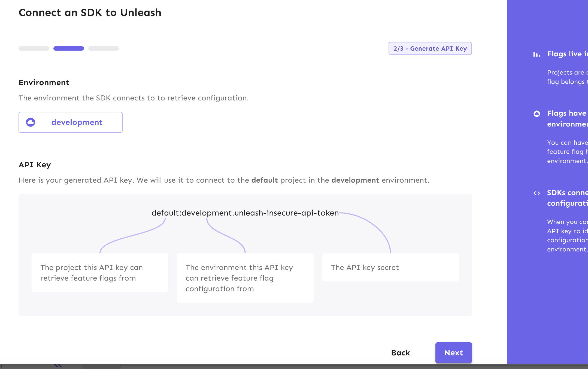
Task: Click 'The project this API key can retrieve' card
Action: pos(100,273)
